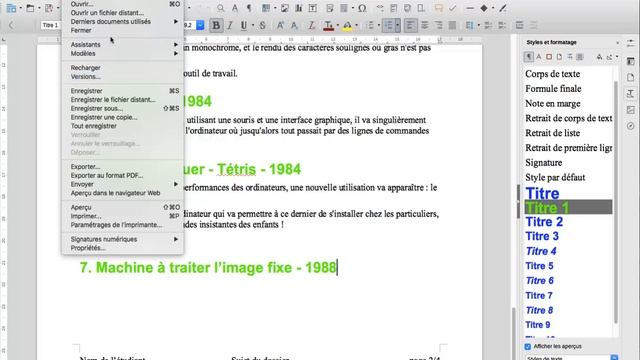Select Frame Styles icon in styles panel
This screenshot has width=640, height=360.
point(549,57)
